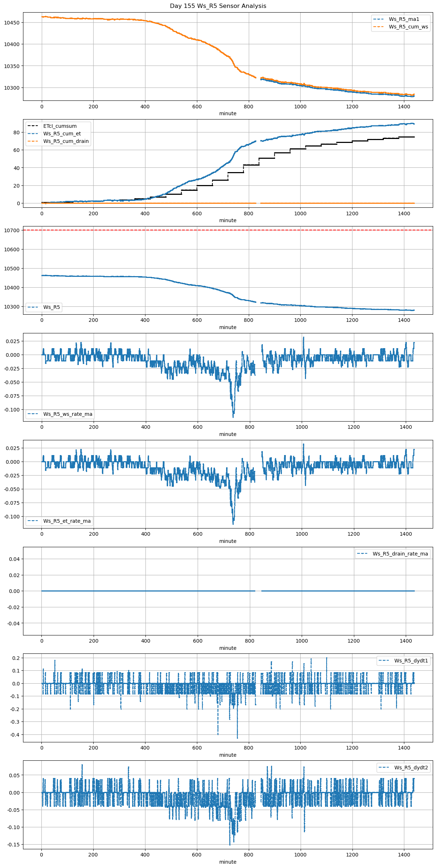Click the orange Ws_R5_cum_ws legend line marker

[379, 27]
